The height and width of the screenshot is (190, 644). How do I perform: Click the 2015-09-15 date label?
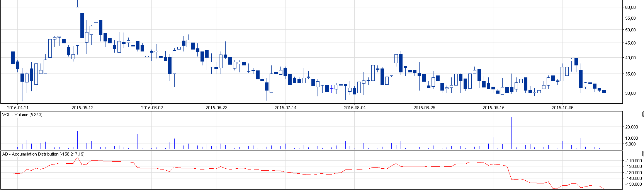click(x=493, y=108)
